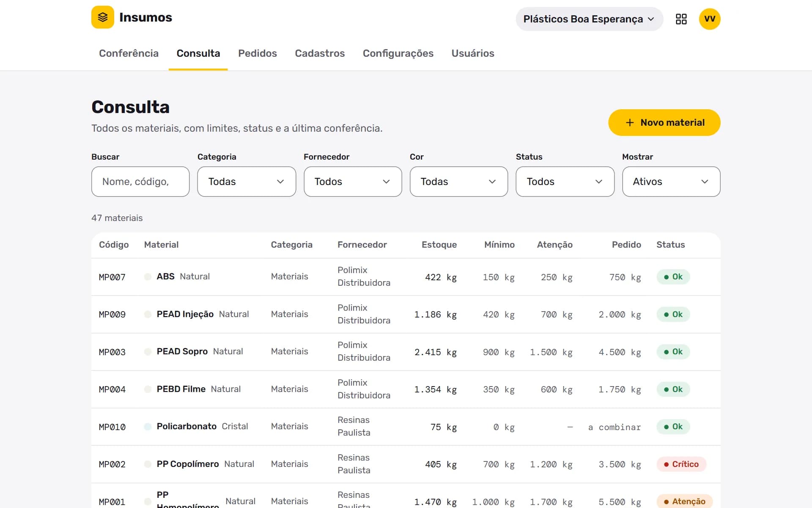Click the 47 materiais count label
Viewport: 812px width, 508px height.
pyautogui.click(x=117, y=218)
